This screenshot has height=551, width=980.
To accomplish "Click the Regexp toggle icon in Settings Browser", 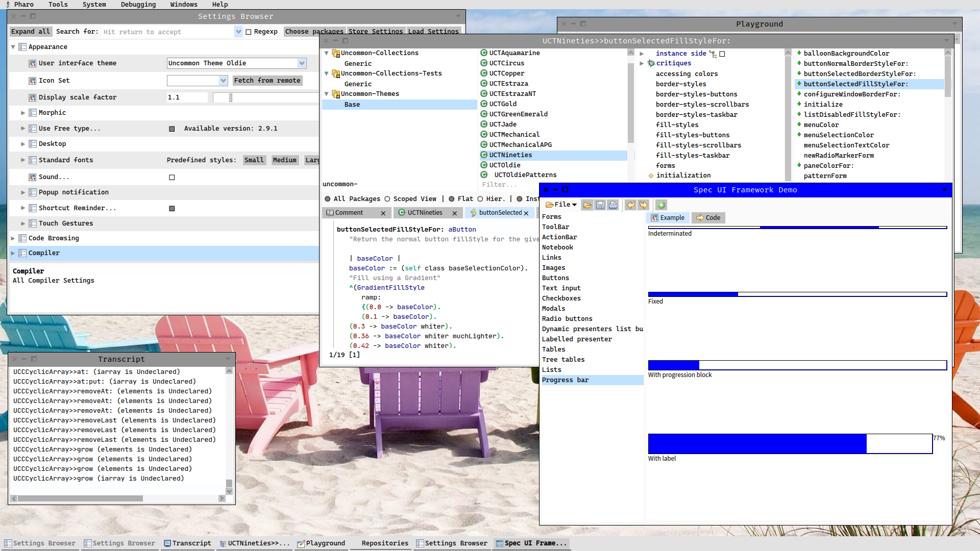I will (249, 32).
